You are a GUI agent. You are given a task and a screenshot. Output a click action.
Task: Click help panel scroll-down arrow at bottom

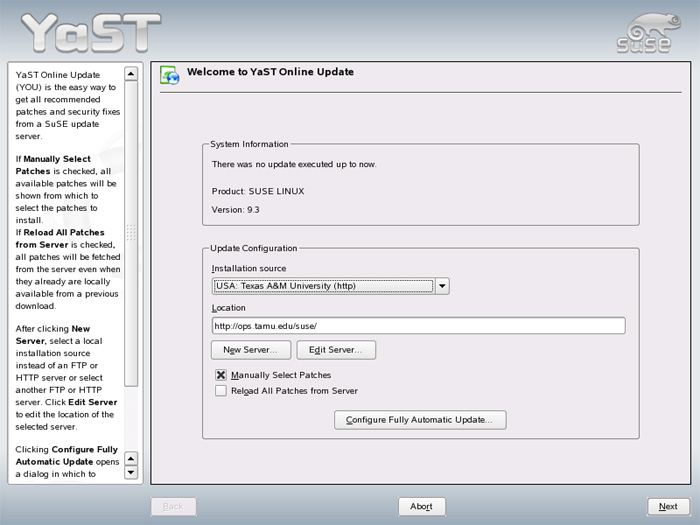click(x=131, y=472)
